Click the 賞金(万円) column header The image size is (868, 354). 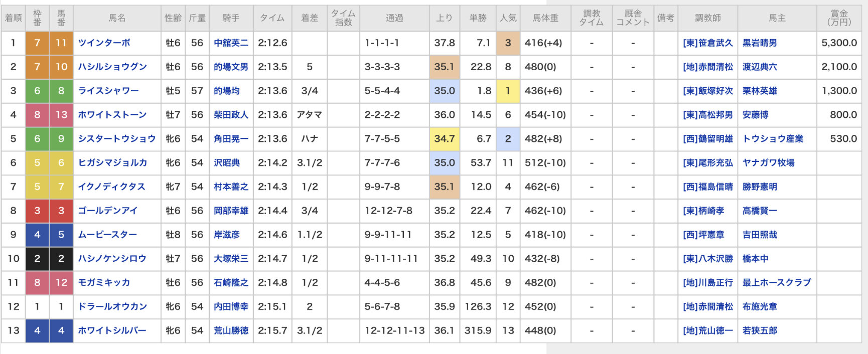click(839, 18)
